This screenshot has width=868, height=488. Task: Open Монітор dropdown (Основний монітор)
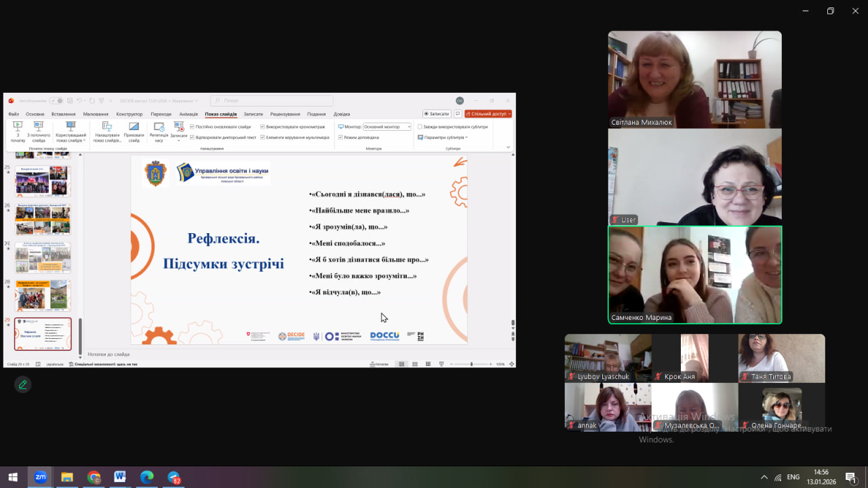[x=387, y=127]
